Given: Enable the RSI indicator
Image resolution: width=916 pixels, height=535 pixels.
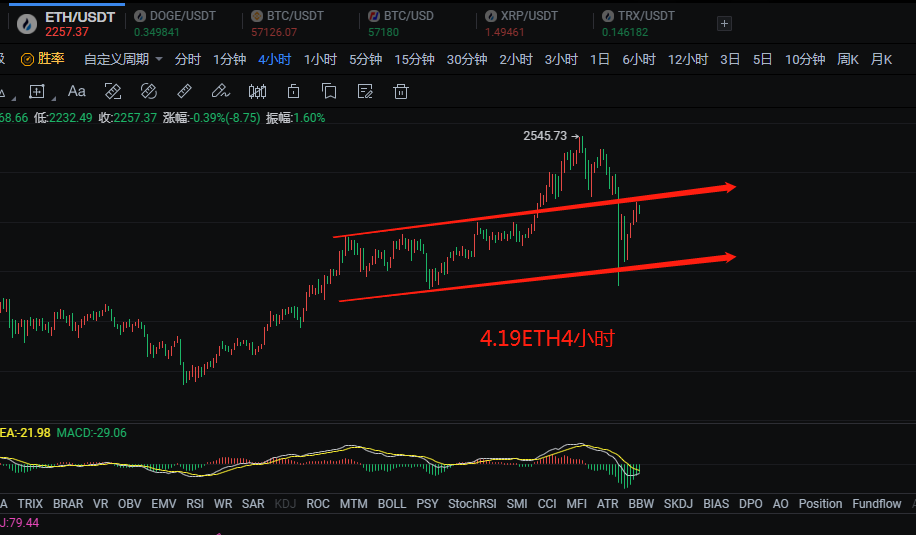Looking at the screenshot, I should [195, 503].
